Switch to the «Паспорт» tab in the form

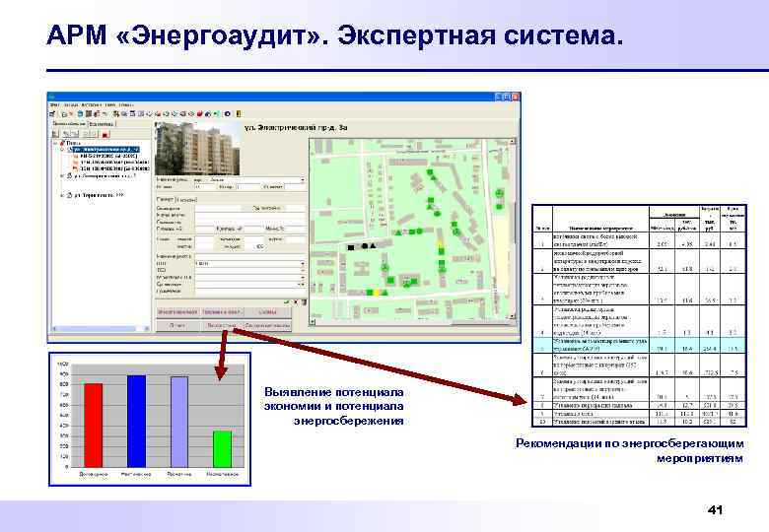coord(165,199)
